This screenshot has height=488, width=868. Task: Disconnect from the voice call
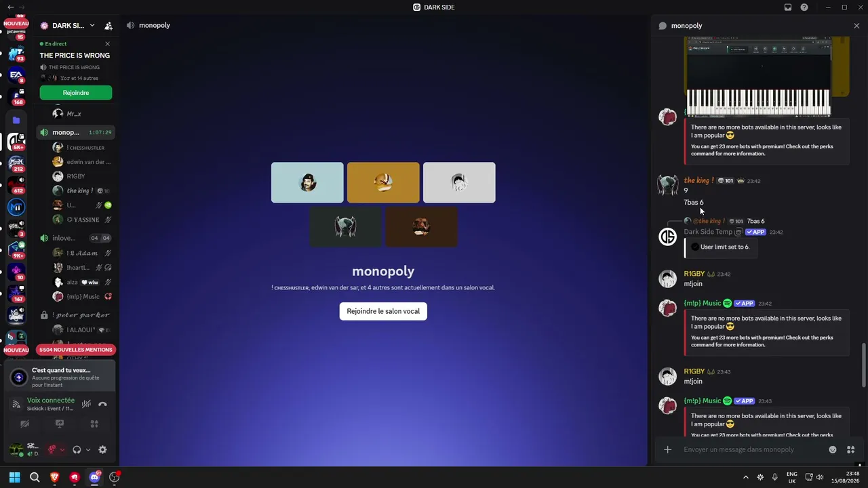pos(102,404)
